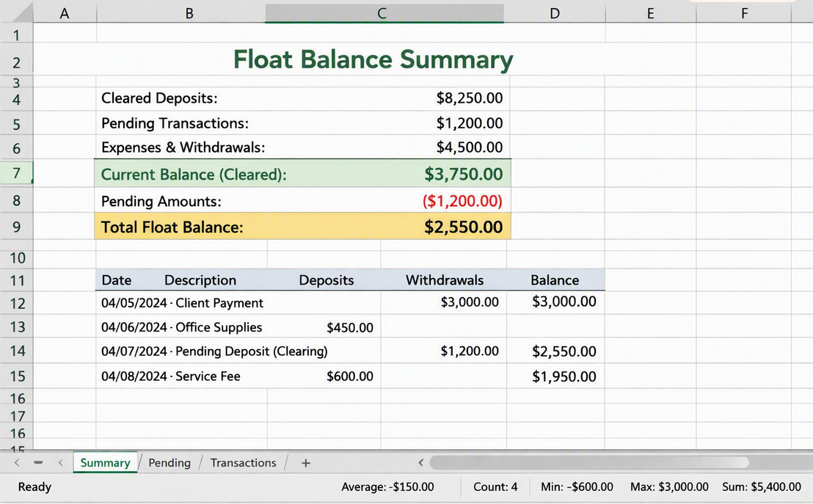The height and width of the screenshot is (504, 813).
Task: Click the $1,950.00 balance cell
Action: tap(564, 376)
